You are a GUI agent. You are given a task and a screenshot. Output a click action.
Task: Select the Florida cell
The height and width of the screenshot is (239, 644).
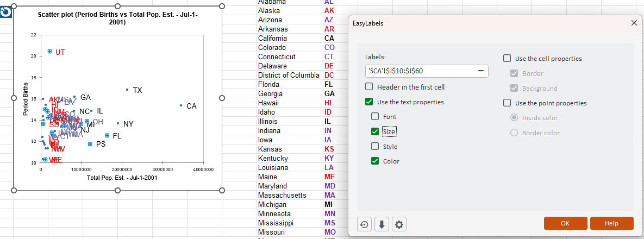[x=289, y=84]
